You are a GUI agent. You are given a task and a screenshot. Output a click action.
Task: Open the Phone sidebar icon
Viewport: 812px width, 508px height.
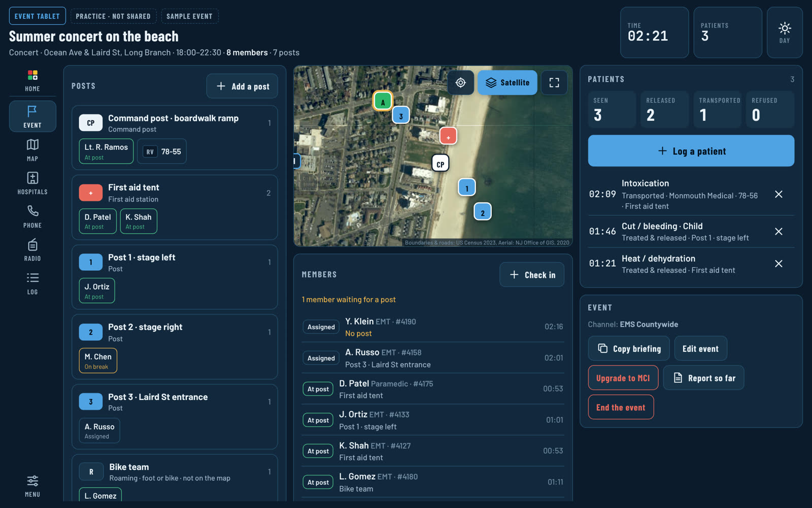click(32, 216)
